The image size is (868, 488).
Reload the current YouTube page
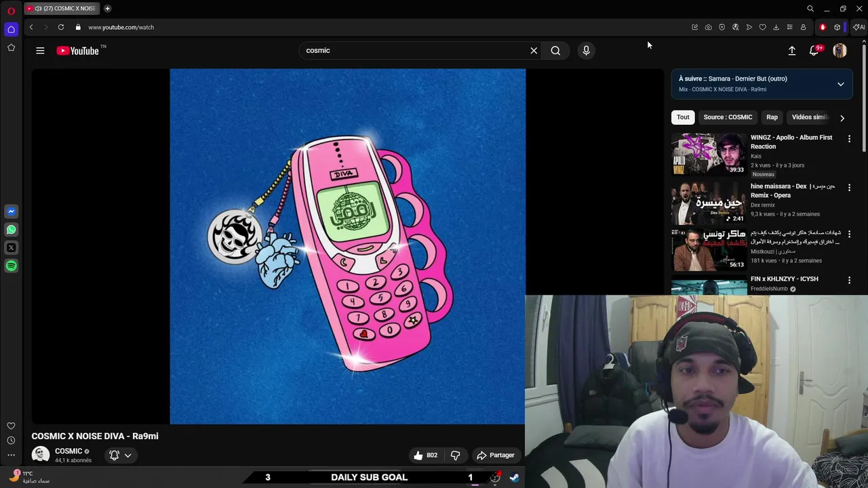61,27
